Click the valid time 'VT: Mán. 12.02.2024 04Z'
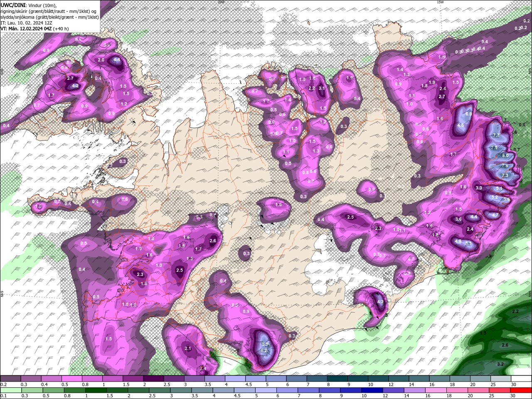Screen dimensions: 532x399 click(26, 29)
